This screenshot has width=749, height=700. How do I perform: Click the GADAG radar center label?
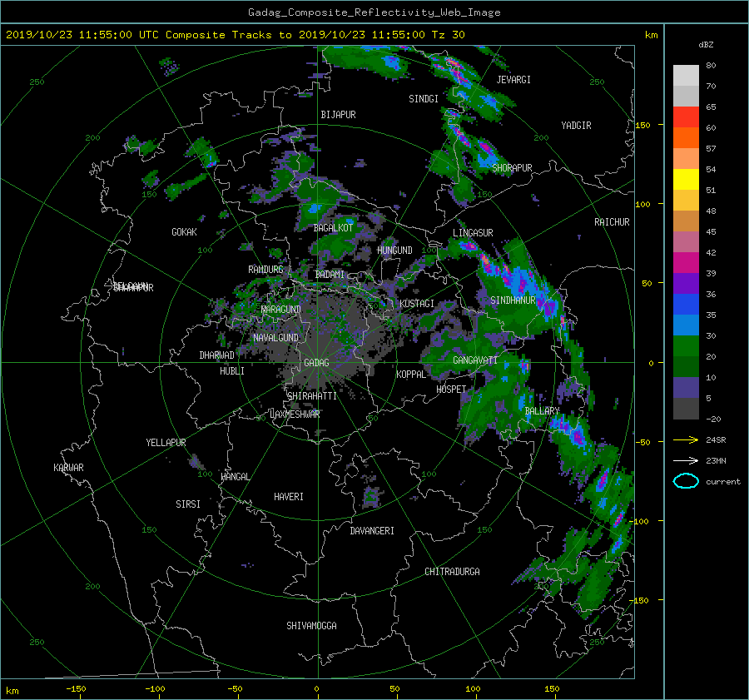(317, 363)
